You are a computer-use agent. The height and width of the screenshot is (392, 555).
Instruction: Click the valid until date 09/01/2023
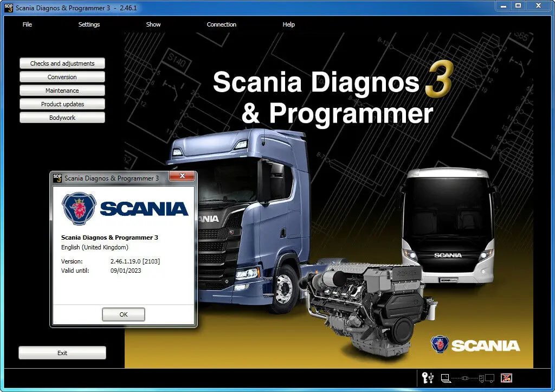click(126, 271)
